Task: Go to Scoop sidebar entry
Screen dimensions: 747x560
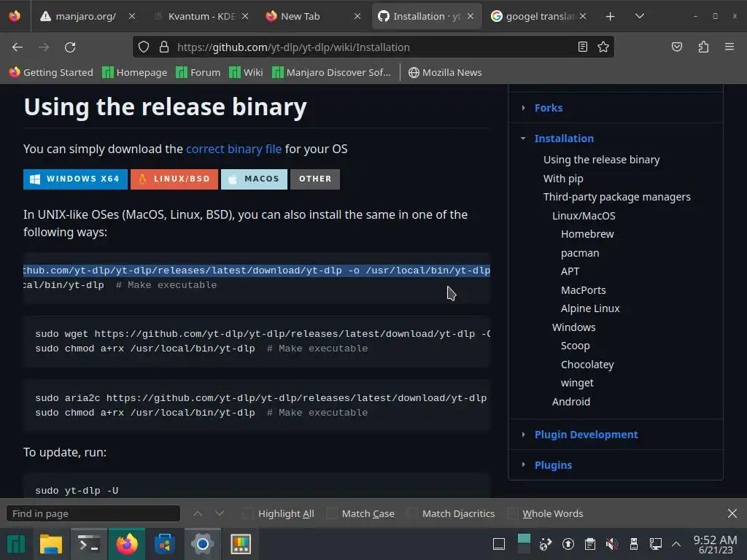Action: pyautogui.click(x=575, y=346)
